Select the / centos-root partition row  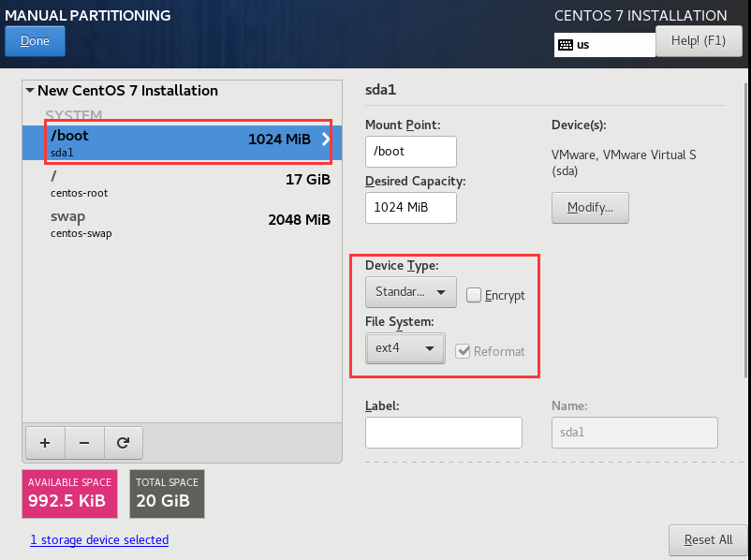click(x=182, y=184)
